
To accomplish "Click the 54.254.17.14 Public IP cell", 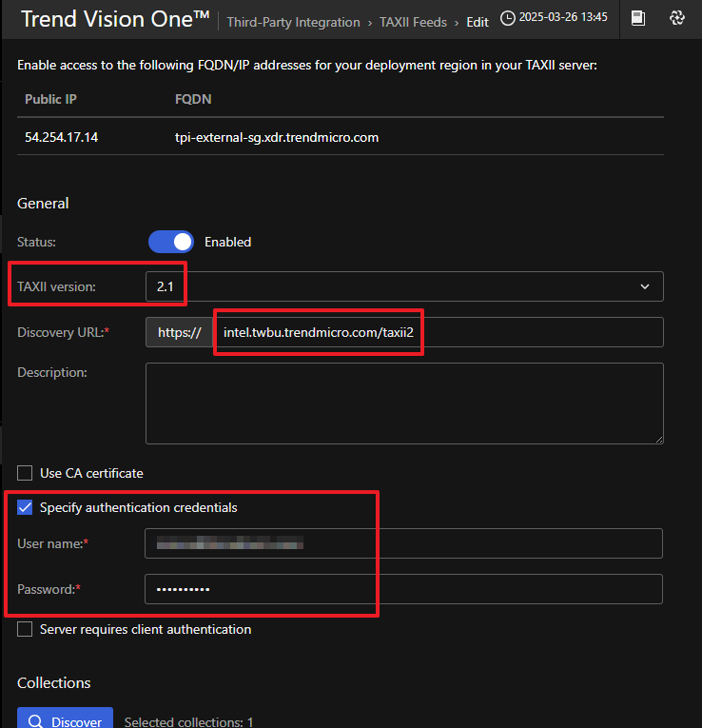I will [x=62, y=137].
